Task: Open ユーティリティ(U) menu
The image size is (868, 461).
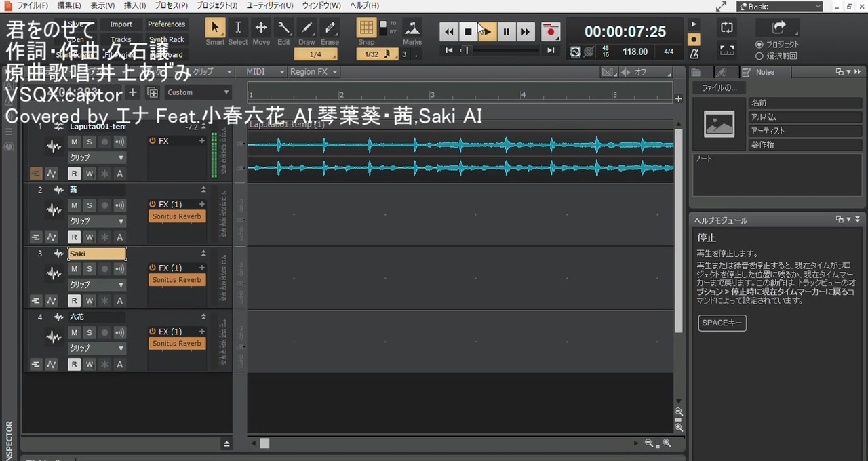Action: (x=270, y=5)
